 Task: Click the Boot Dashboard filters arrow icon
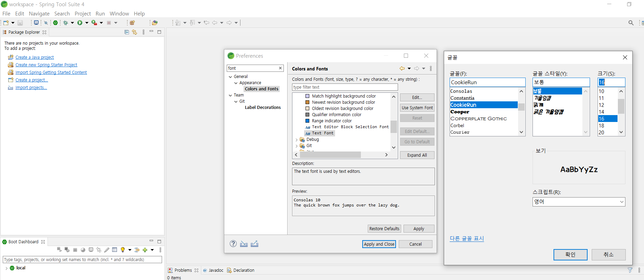137,250
